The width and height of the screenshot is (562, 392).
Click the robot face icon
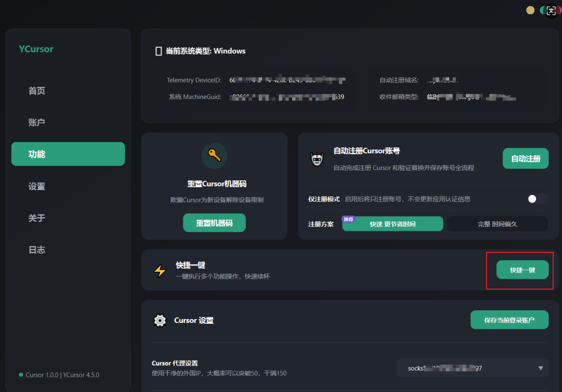317,159
